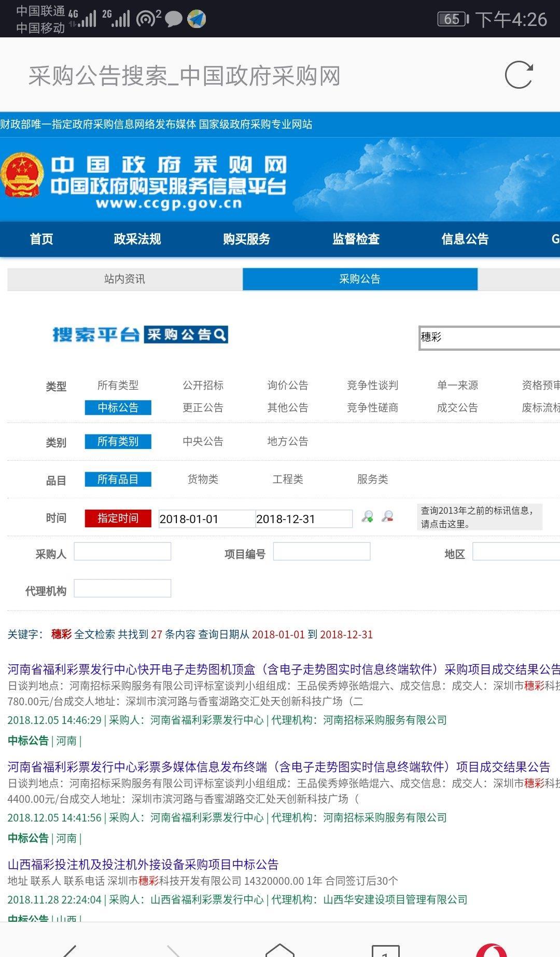The image size is (560, 957).
Task: Select the 地方公告 category filter
Action: pyautogui.click(x=288, y=441)
